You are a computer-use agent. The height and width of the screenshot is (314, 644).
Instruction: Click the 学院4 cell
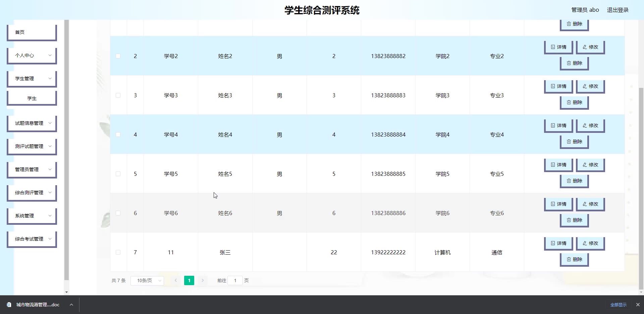(442, 135)
